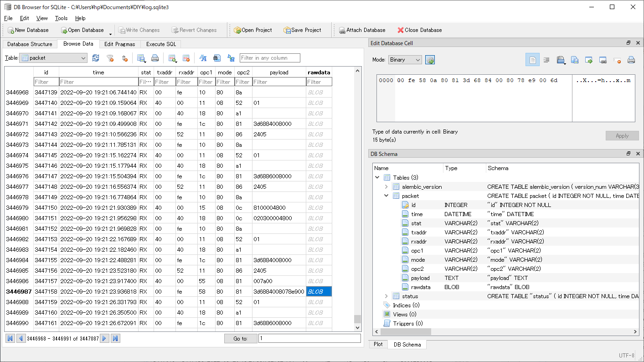This screenshot has width=644, height=362.
Task: Click the payload column filter box
Action: point(279,82)
